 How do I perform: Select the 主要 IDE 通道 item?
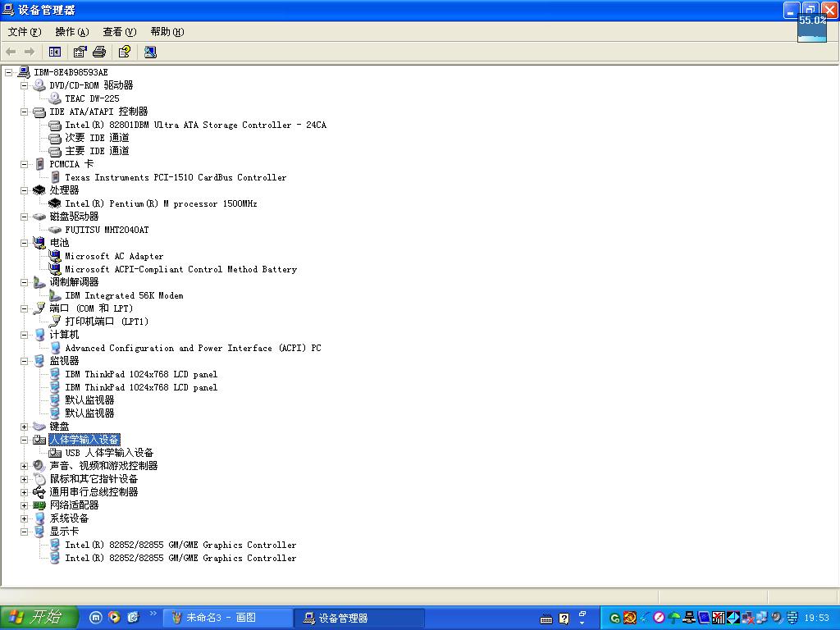point(97,151)
